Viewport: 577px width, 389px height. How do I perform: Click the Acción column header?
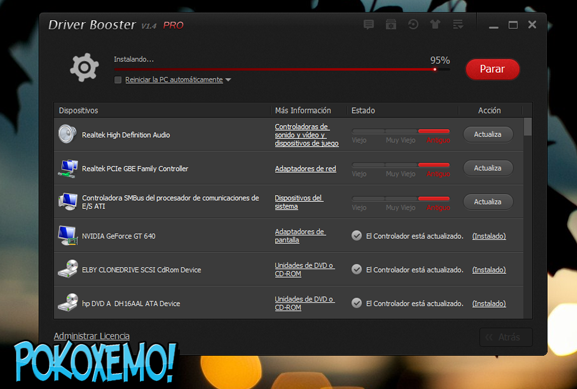[489, 110]
